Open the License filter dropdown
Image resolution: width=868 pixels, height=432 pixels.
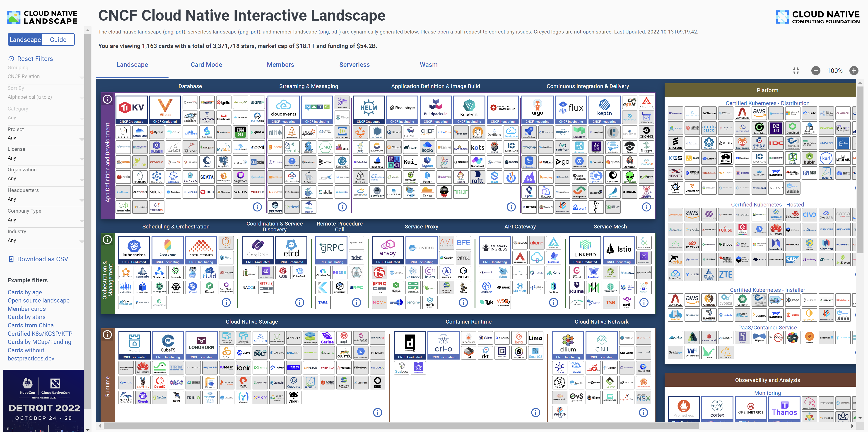coord(46,158)
